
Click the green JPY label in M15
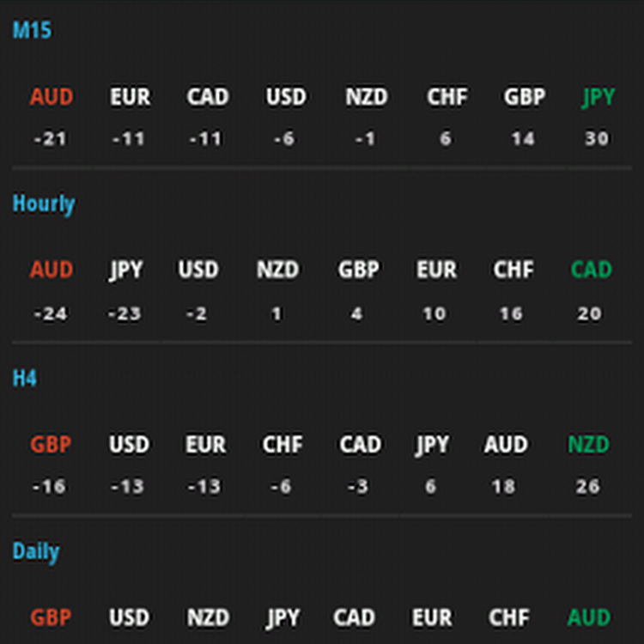pos(598,98)
